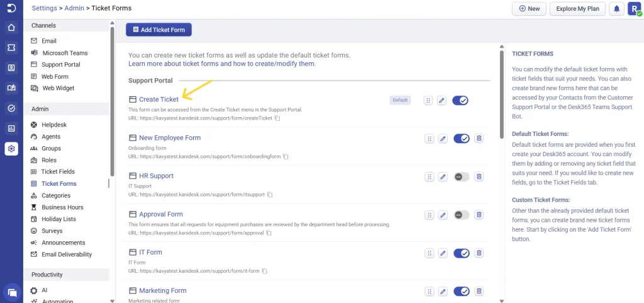The width and height of the screenshot is (644, 303).
Task: Open the Contacts icon in left rail
Action: pyautogui.click(x=11, y=68)
